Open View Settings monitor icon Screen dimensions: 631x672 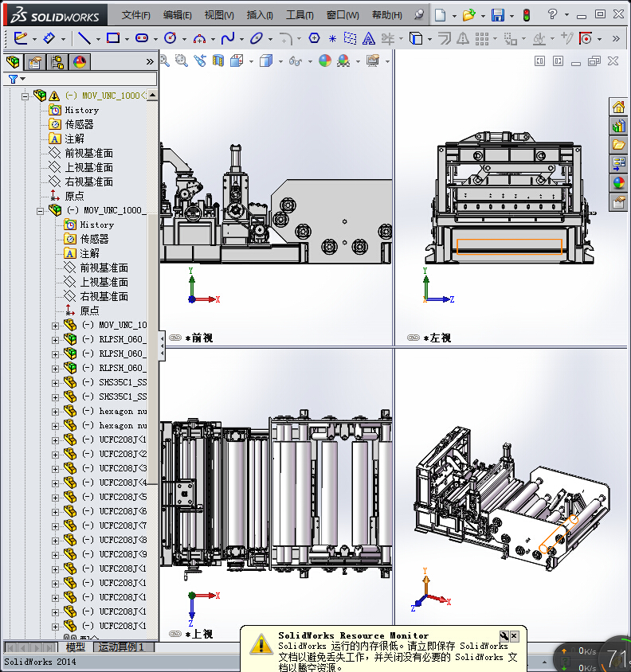[373, 61]
